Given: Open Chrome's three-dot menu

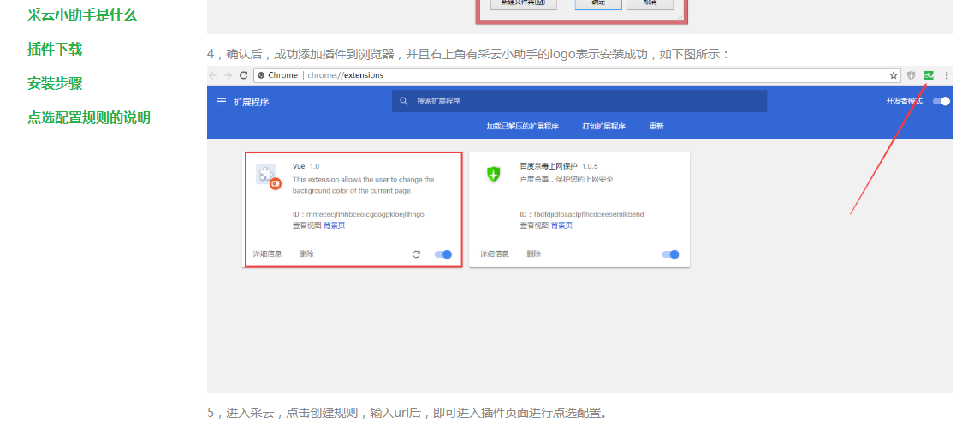Looking at the screenshot, I should pos(947,75).
